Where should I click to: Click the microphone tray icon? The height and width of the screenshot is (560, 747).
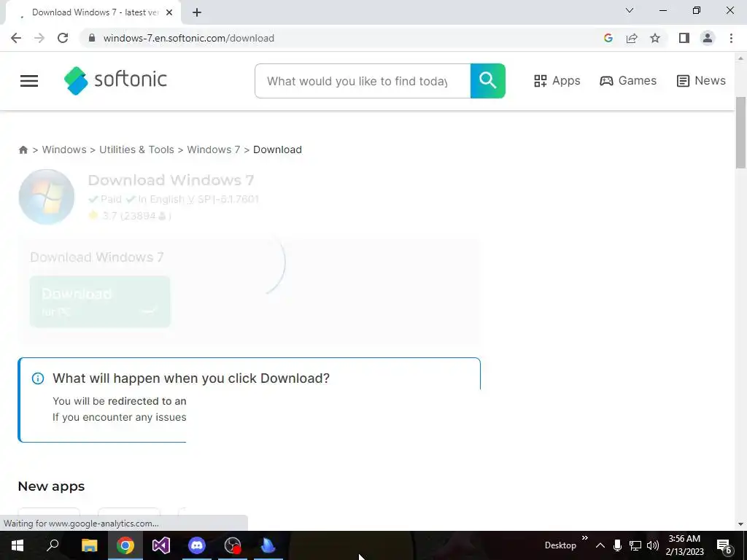[617, 545]
